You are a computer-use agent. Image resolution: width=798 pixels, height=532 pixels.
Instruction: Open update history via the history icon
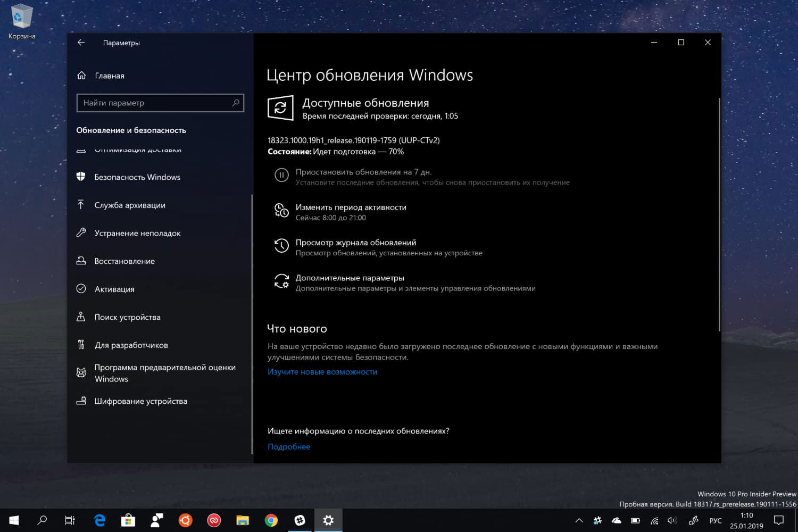coord(281,245)
